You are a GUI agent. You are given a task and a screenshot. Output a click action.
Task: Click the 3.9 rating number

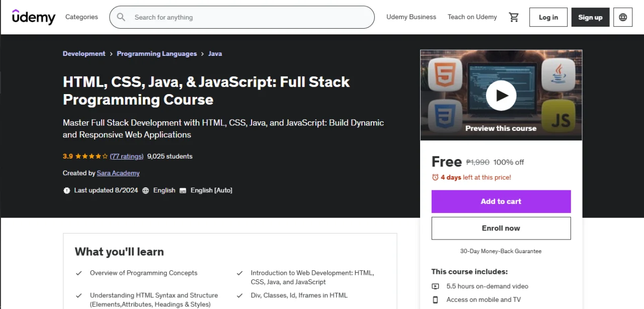[68, 157]
